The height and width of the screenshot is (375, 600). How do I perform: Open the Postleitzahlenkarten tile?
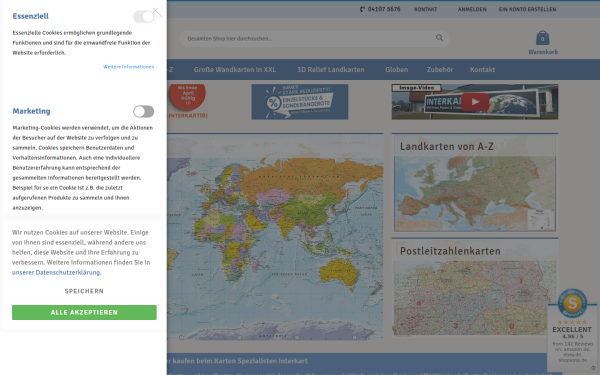475,287
